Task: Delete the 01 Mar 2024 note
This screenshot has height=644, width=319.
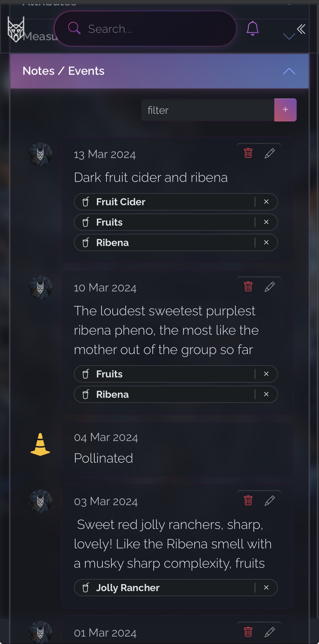Action: click(248, 632)
